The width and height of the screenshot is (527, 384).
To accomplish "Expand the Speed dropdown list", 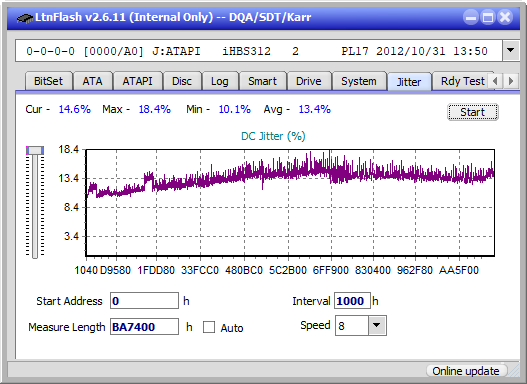I will pyautogui.click(x=377, y=325).
